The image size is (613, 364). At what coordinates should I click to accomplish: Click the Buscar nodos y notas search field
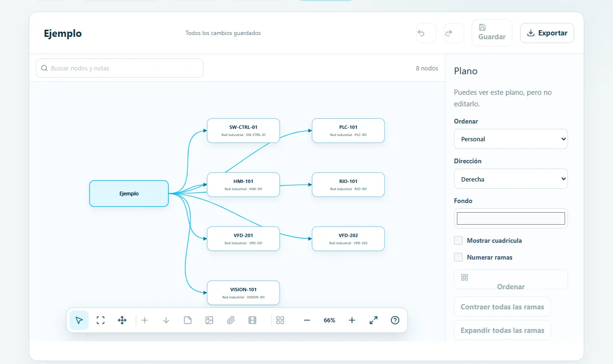120,68
